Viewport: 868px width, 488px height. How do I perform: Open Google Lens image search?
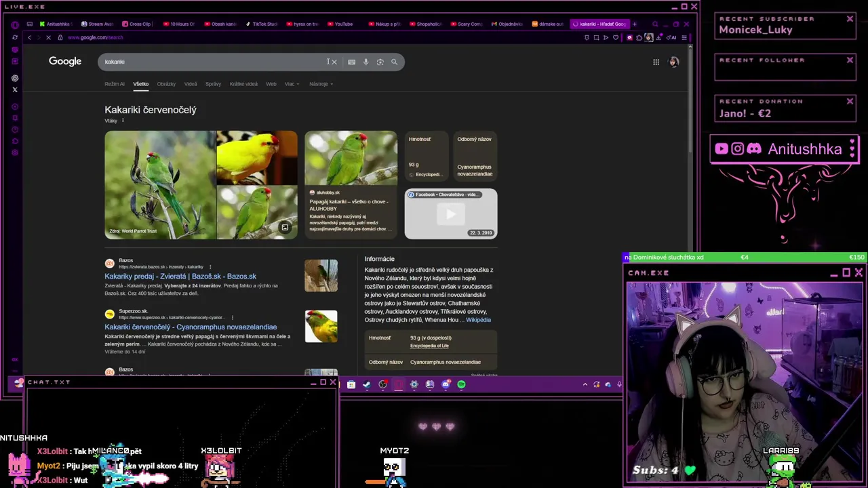(380, 62)
